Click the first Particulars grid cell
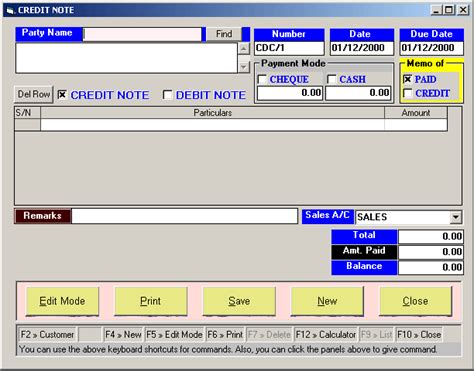The image size is (474, 371). tap(212, 125)
